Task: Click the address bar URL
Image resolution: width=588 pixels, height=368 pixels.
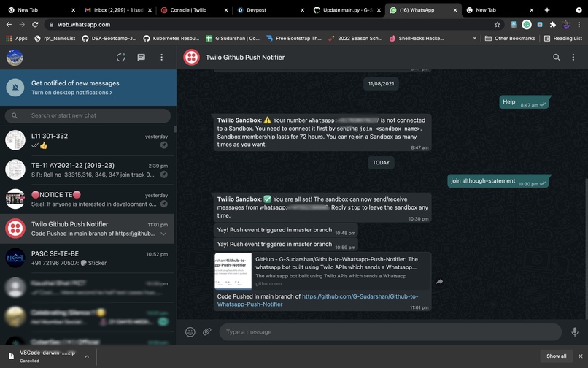Action: (84, 25)
